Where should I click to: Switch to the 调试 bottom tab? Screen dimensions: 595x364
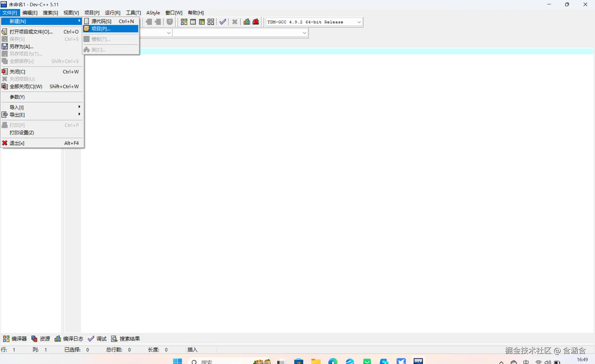(x=97, y=339)
